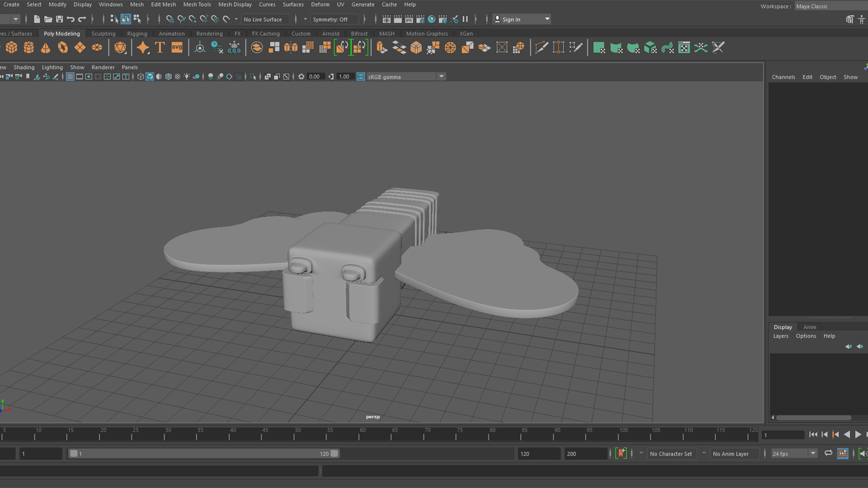The width and height of the screenshot is (868, 488).
Task: Click Channels in the Channel Box
Action: 783,77
